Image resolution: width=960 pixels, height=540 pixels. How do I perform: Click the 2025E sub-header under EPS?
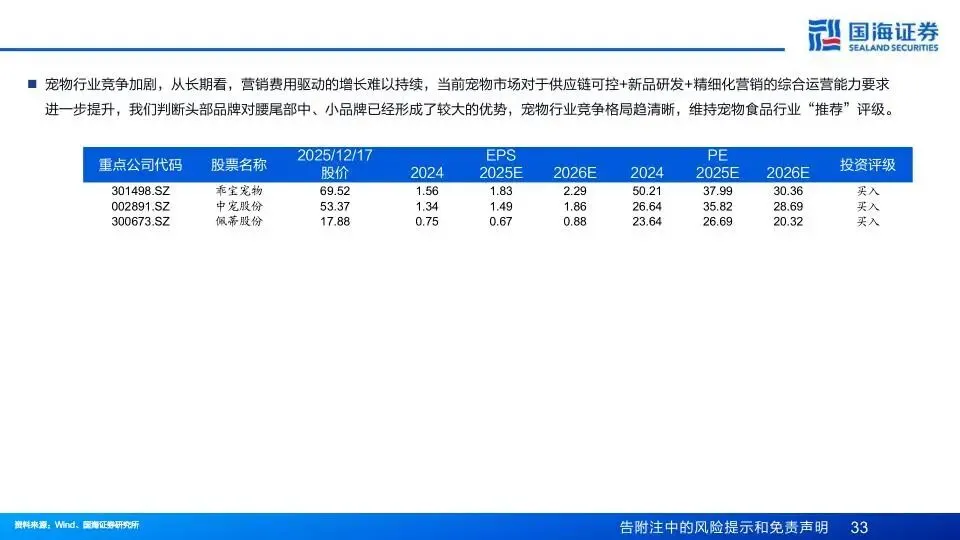(501, 173)
